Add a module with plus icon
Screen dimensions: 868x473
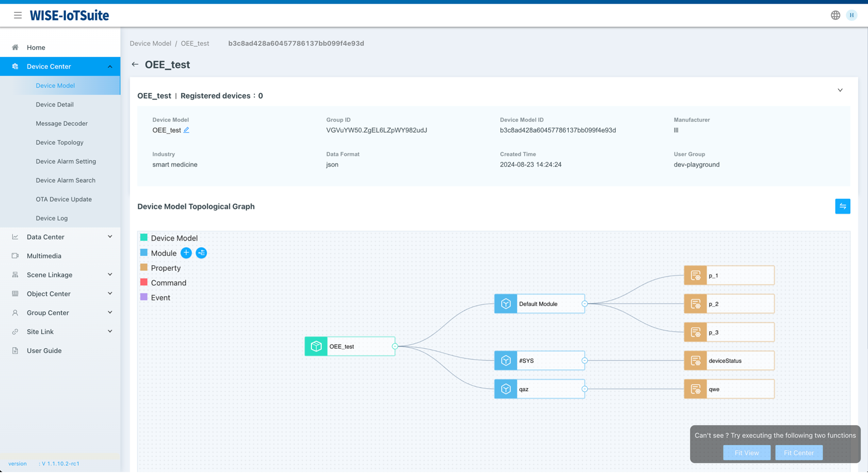[186, 253]
